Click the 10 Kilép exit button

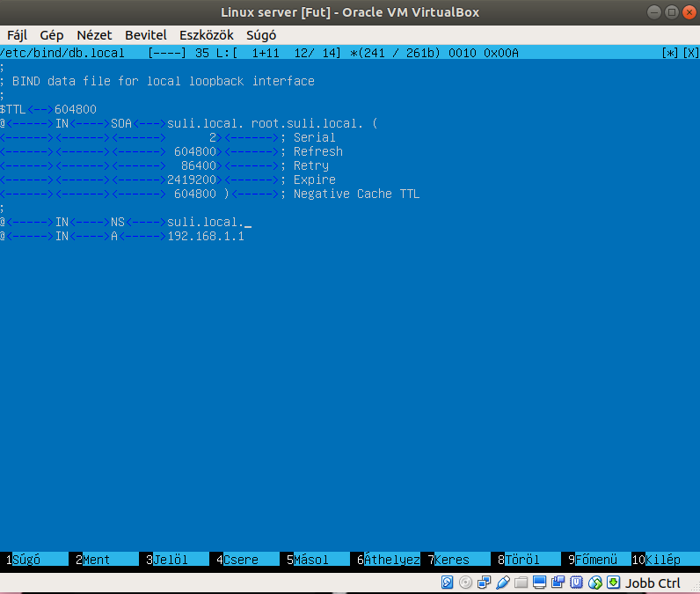tap(664, 560)
